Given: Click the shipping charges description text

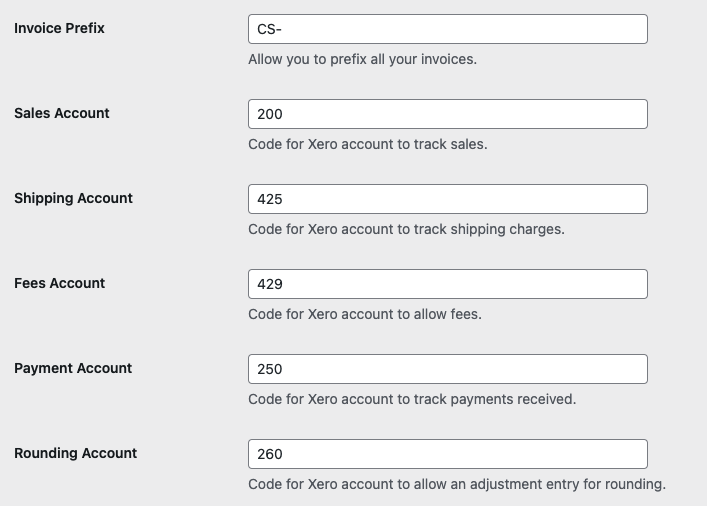Looking at the screenshot, I should click(406, 229).
